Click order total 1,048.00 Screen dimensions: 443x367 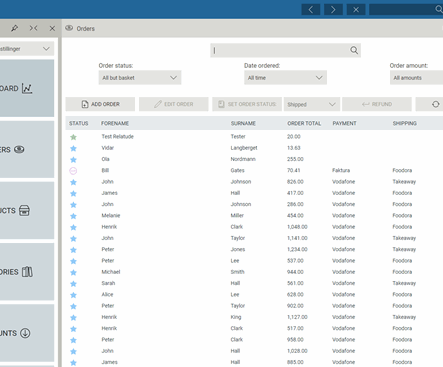297,227
